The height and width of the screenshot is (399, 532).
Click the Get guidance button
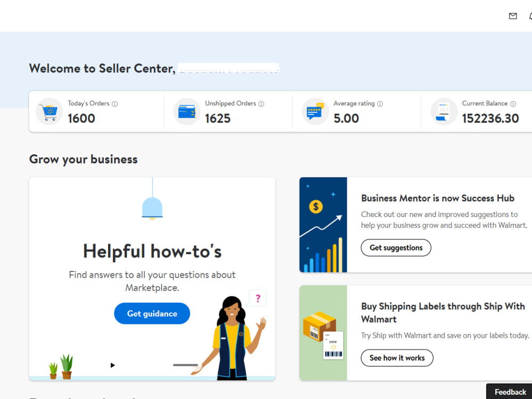(152, 313)
